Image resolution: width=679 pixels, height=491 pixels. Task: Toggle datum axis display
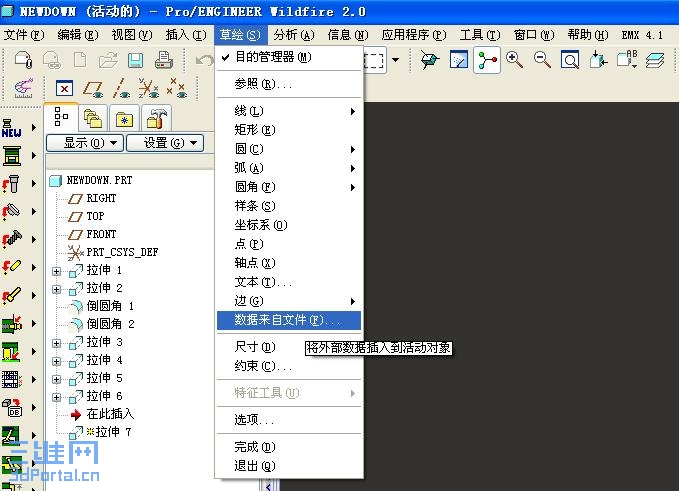tap(121, 89)
